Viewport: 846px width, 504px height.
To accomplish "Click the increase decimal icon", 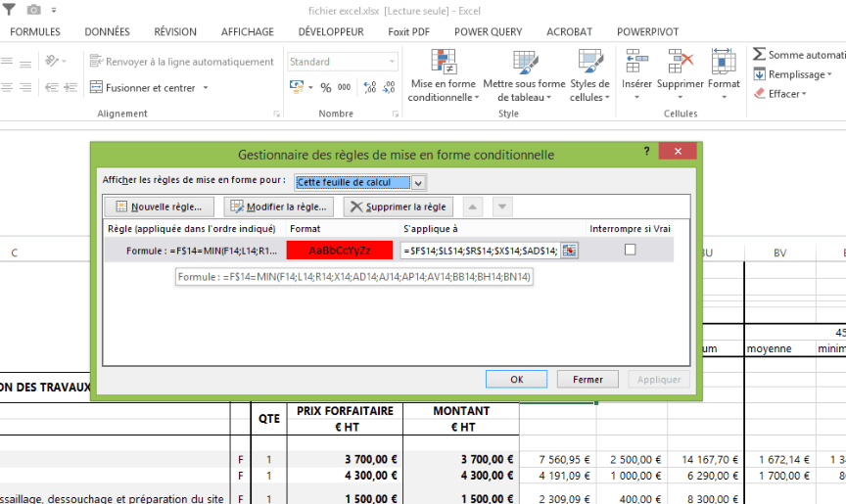I will point(369,87).
